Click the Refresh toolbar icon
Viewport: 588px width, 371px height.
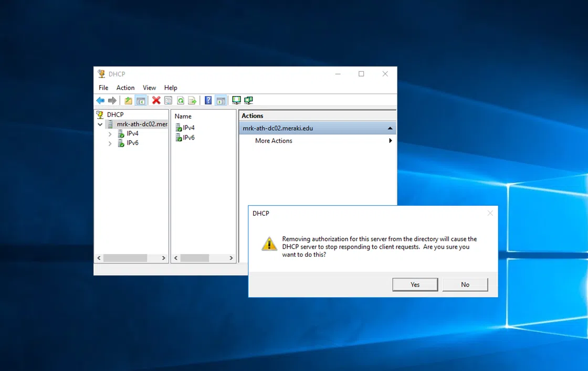180,100
